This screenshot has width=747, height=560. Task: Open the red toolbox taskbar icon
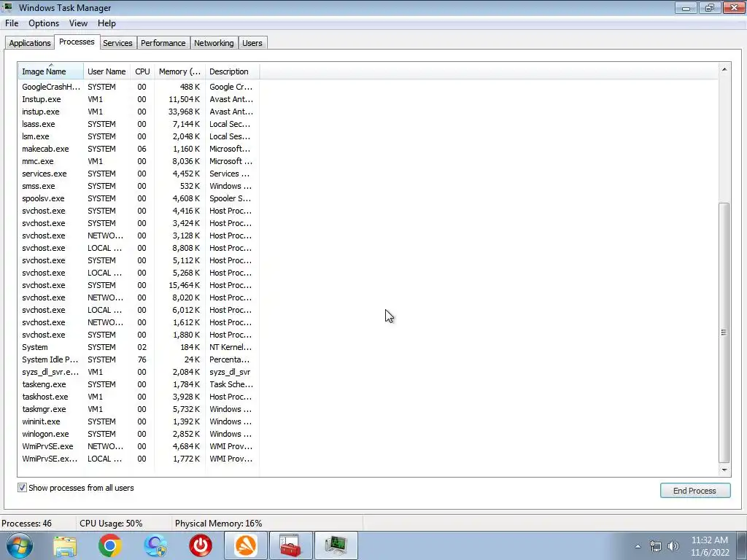pyautogui.click(x=290, y=545)
